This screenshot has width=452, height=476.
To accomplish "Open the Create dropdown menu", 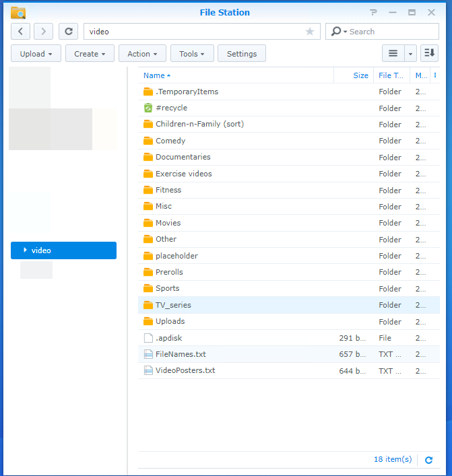I will [90, 53].
